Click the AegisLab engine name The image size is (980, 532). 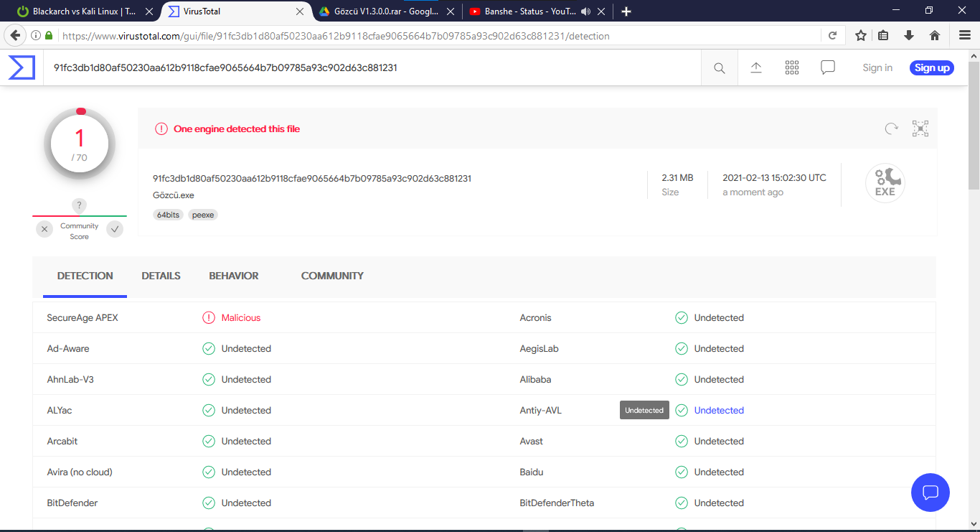[540, 348]
